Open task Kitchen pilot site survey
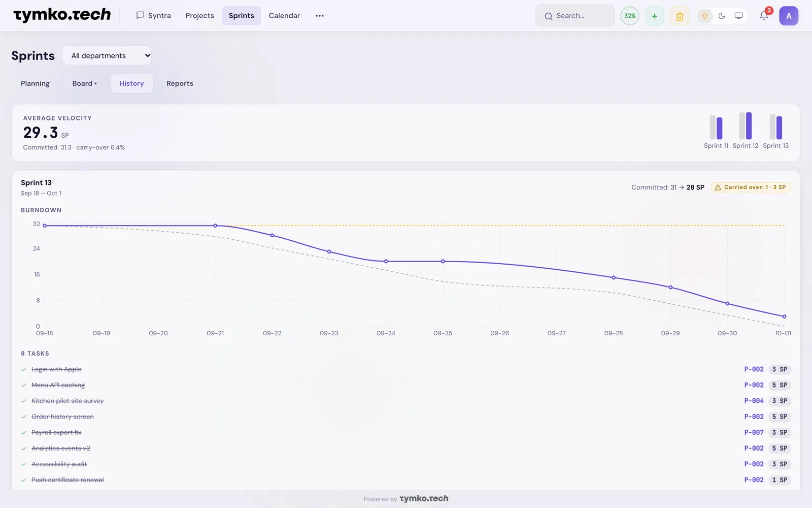Viewport: 812px width, 508px height. (x=67, y=401)
